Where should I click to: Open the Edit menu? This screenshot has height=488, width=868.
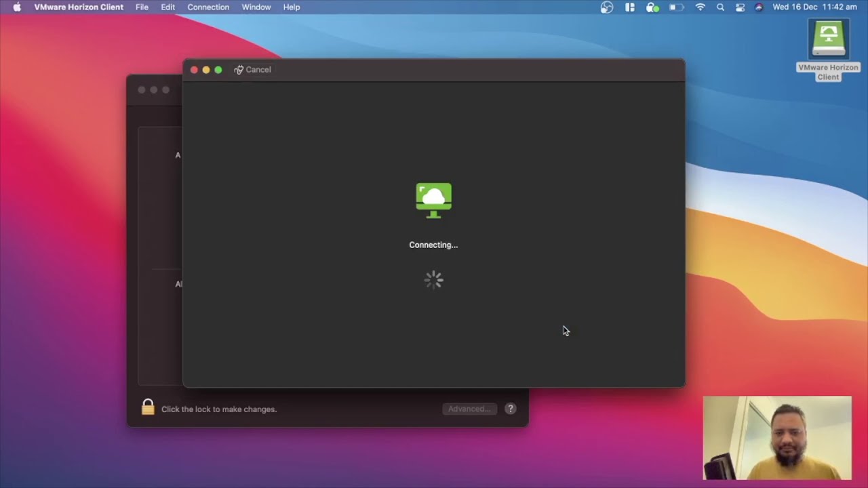[168, 7]
